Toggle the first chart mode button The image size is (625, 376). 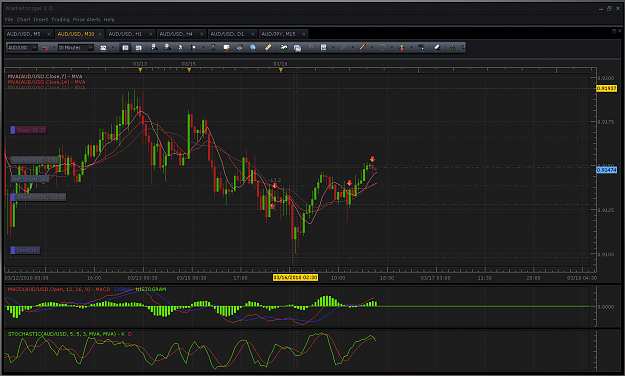coord(125,48)
